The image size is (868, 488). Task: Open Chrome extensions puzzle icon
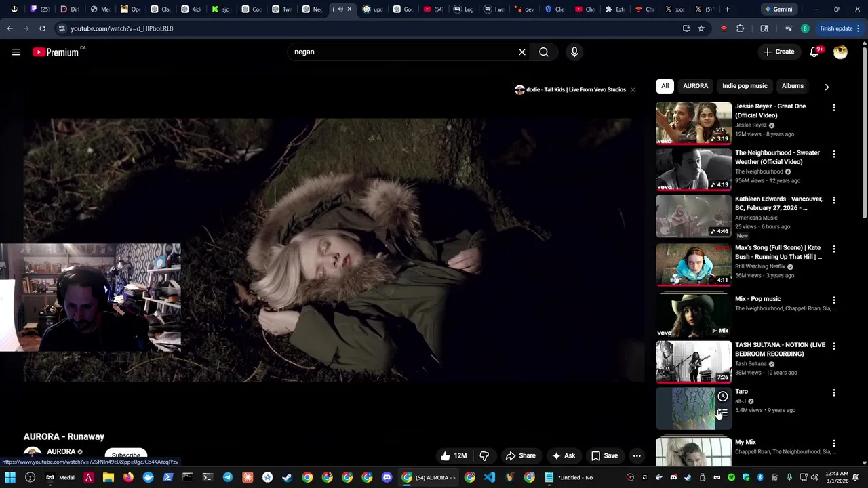[x=740, y=28]
